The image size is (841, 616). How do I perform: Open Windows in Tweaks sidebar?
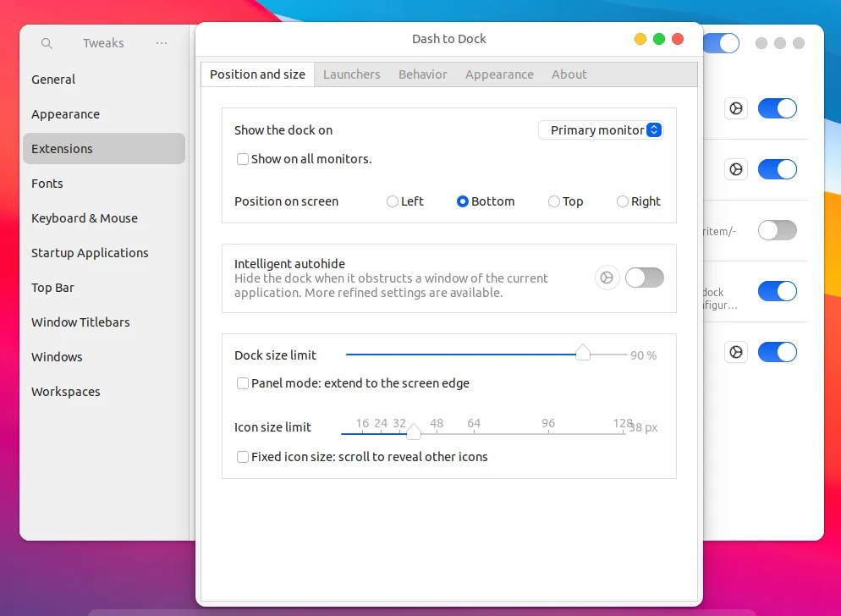coord(104,357)
